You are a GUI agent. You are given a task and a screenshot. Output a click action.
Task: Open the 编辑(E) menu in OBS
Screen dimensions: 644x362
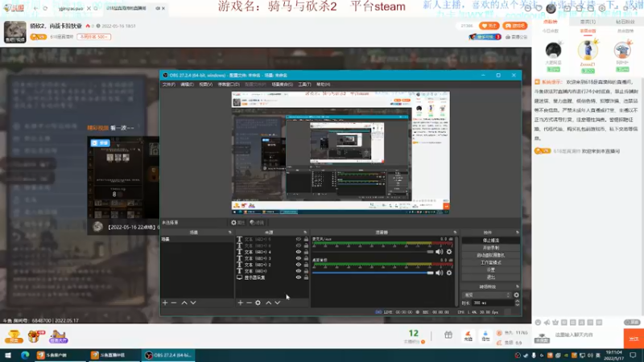click(187, 84)
